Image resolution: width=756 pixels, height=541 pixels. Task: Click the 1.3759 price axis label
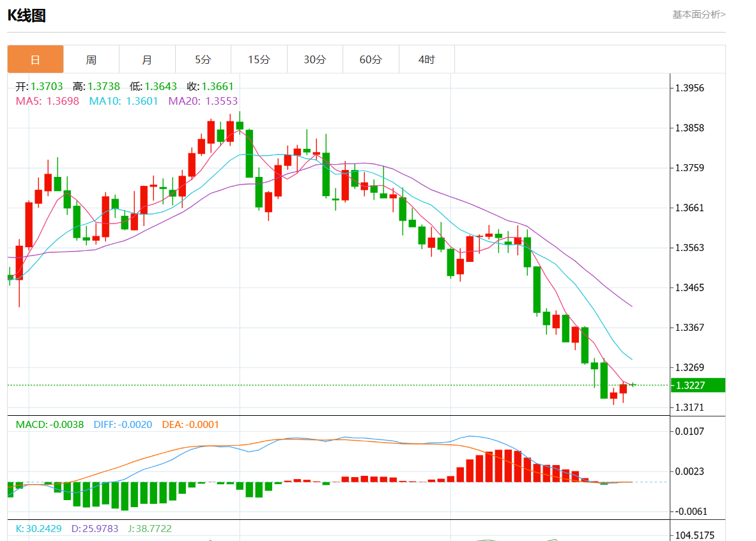pos(690,168)
